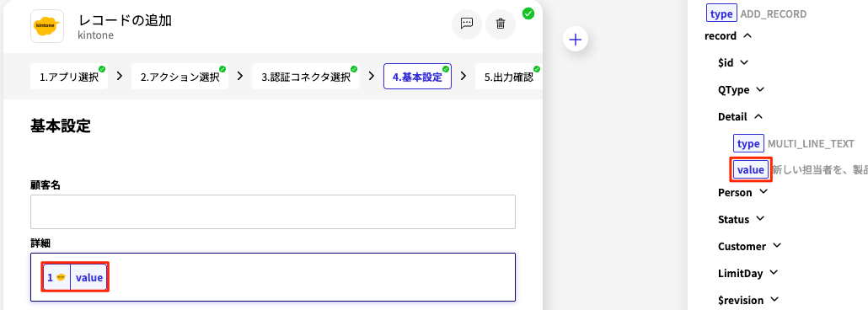Click the type tag beside MULTI_LINE_TEXT

point(748,143)
